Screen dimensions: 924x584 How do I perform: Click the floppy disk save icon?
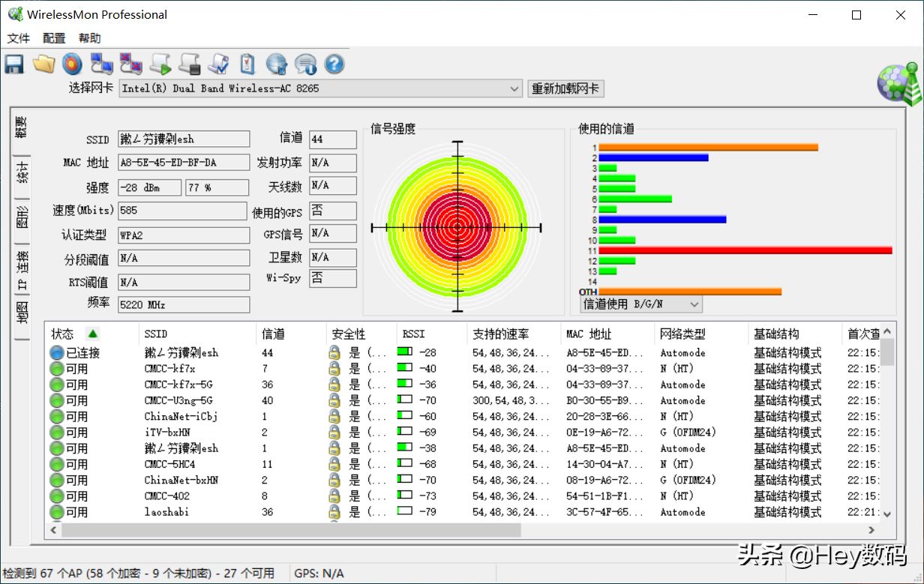pos(14,64)
